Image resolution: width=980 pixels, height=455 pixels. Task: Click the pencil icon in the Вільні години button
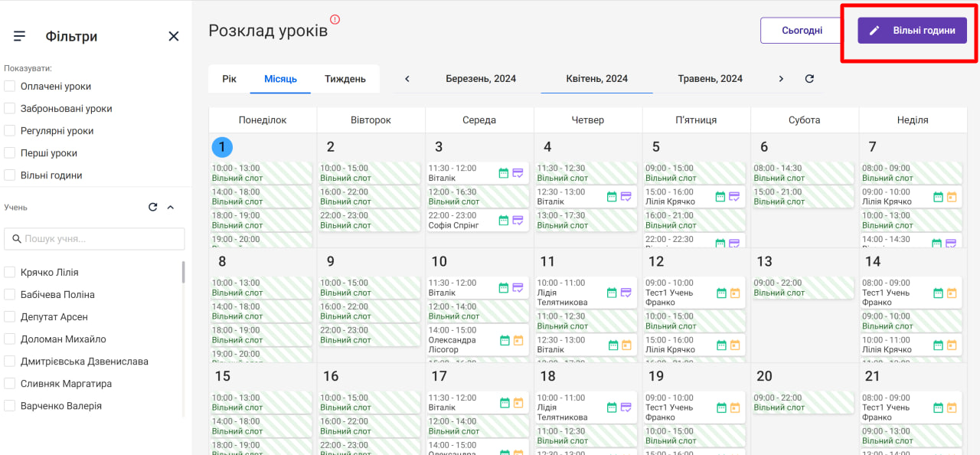coord(875,31)
